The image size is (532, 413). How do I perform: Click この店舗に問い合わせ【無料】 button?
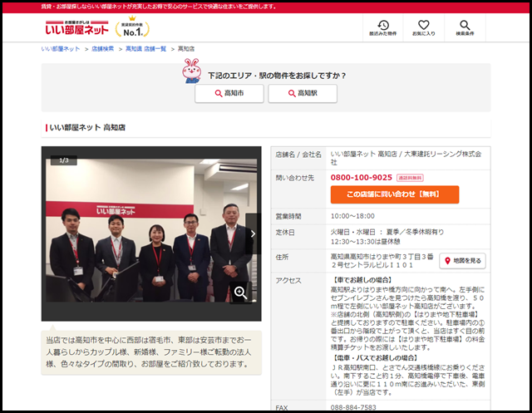point(395,194)
